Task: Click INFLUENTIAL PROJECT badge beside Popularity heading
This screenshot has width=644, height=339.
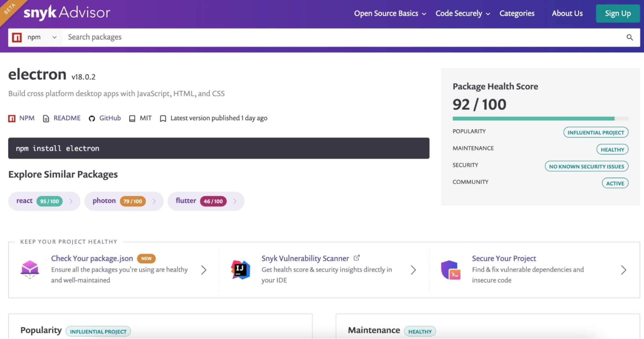Action: pyautogui.click(x=98, y=332)
